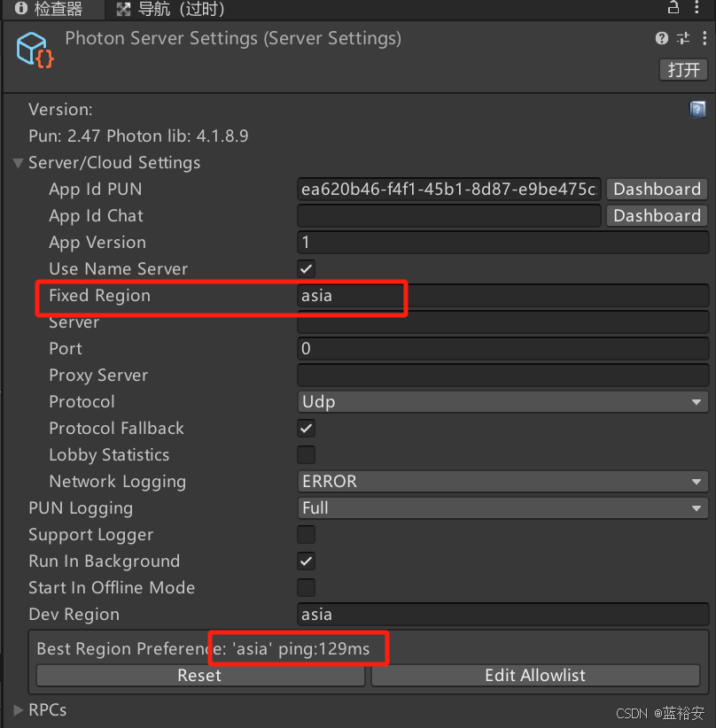Click the 'Protocol' label
Image resolution: width=716 pixels, height=728 pixels.
pyautogui.click(x=82, y=401)
